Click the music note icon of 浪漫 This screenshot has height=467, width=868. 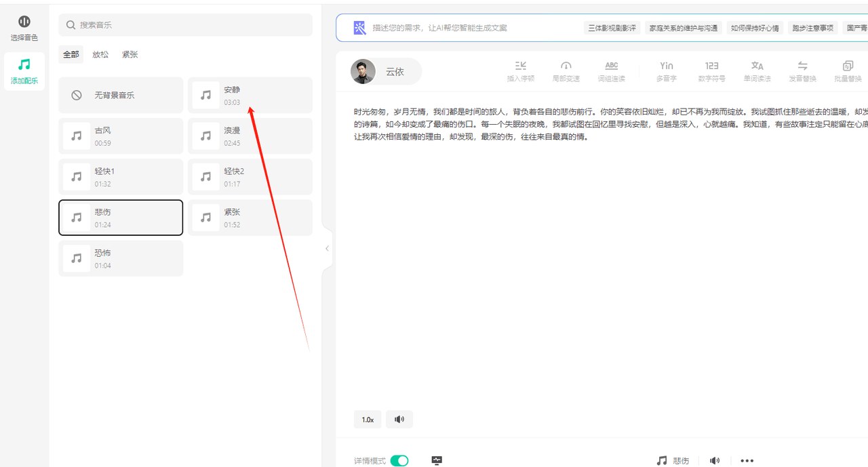(206, 136)
